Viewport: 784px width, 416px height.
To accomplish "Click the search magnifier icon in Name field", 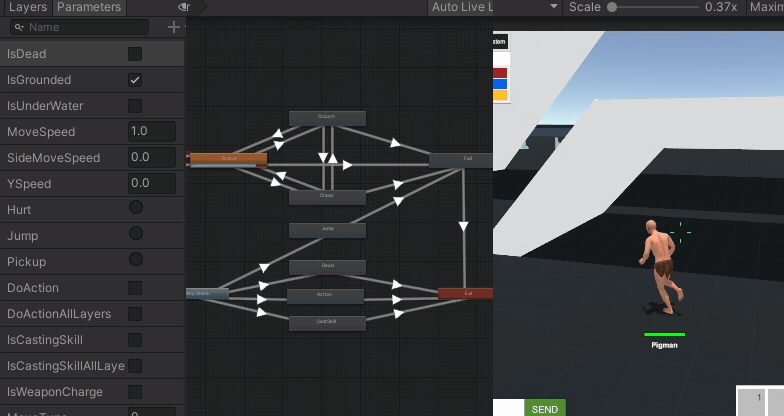I will coord(19,28).
